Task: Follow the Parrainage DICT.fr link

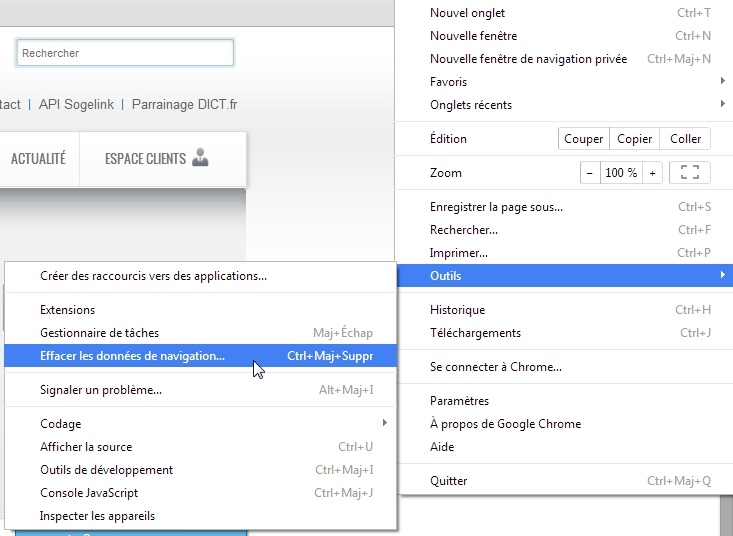Action: [x=184, y=104]
